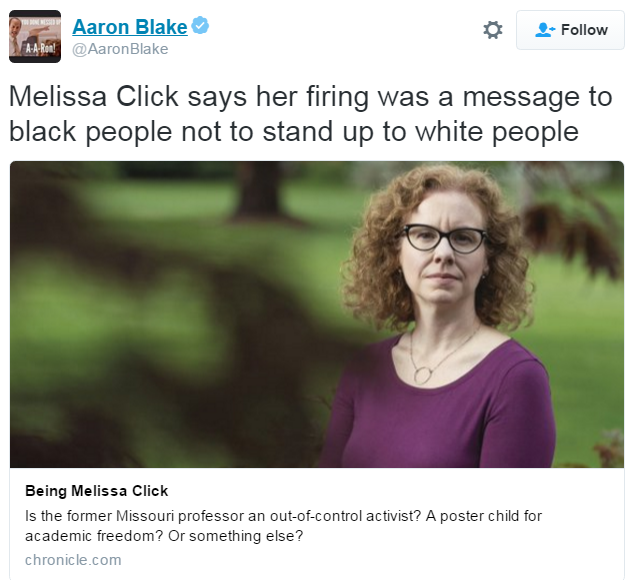This screenshot has width=642, height=580.
Task: Click the 'A-A-Ron!' caption on avatar
Action: [x=40, y=48]
